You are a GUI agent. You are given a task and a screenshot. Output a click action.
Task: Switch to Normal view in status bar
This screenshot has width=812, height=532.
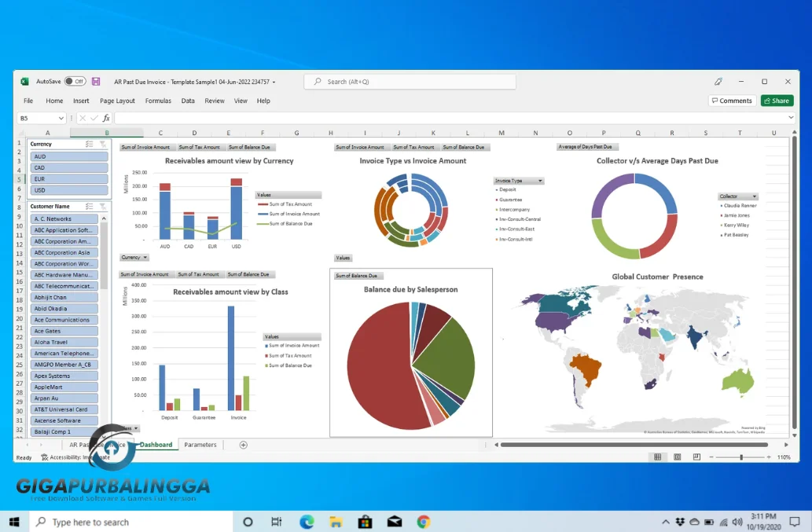click(657, 457)
